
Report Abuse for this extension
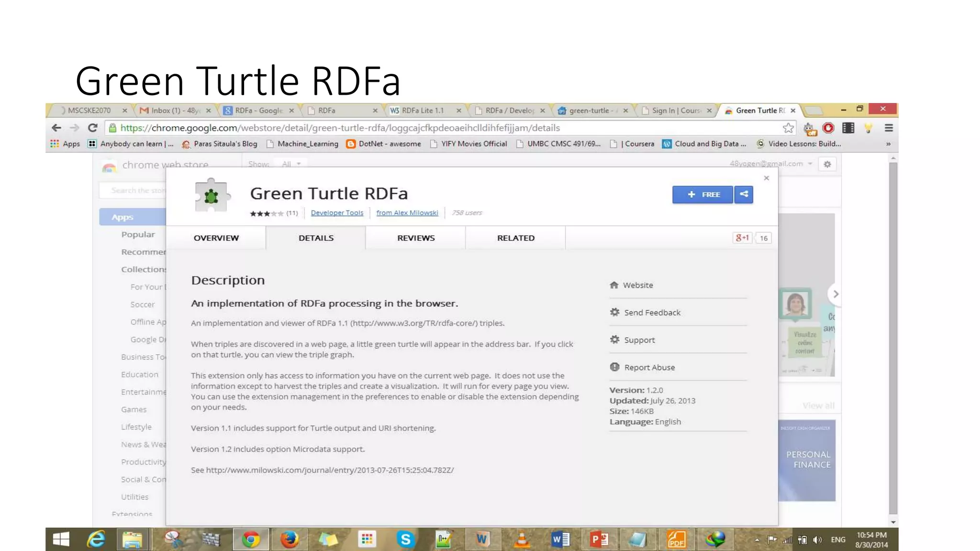click(x=642, y=367)
